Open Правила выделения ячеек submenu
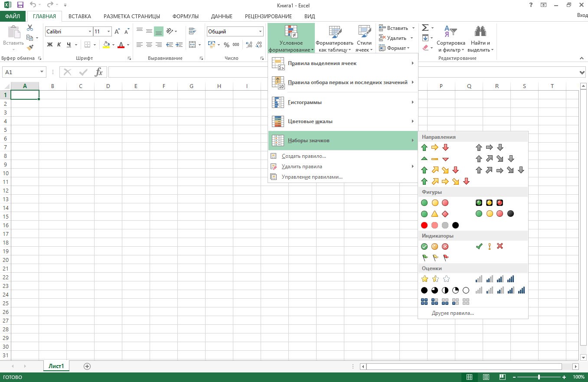Screen dimensions: 588x382 (x=343, y=63)
